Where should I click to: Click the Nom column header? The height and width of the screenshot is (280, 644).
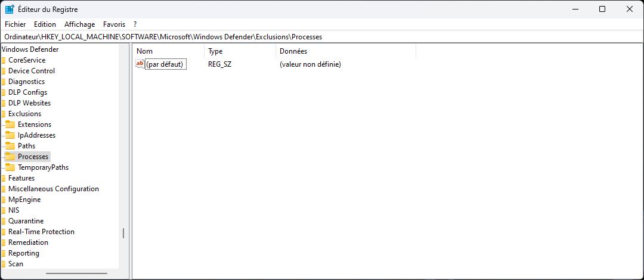click(x=168, y=51)
